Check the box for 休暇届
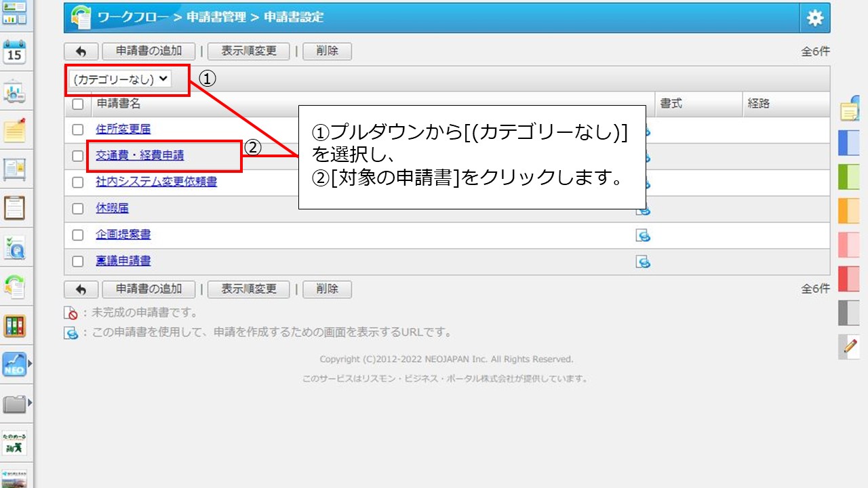 point(78,209)
